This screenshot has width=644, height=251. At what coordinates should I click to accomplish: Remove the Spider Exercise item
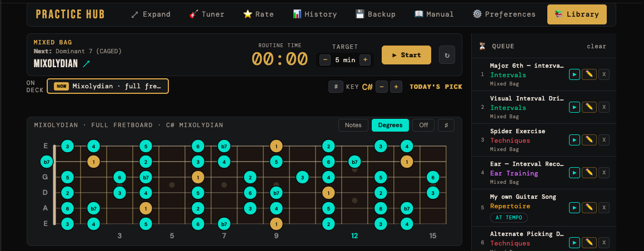[x=604, y=140]
